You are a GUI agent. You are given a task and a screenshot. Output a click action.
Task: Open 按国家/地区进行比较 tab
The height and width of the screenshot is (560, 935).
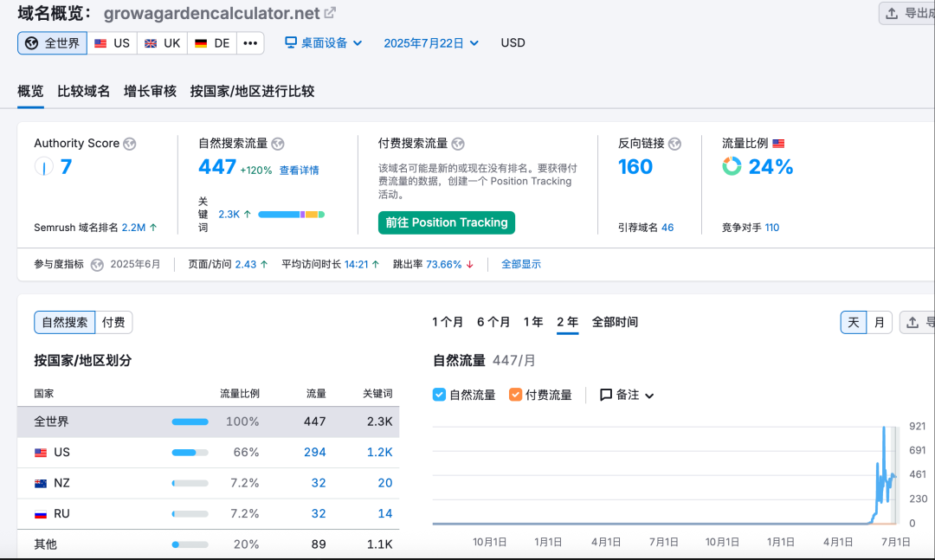pos(252,91)
